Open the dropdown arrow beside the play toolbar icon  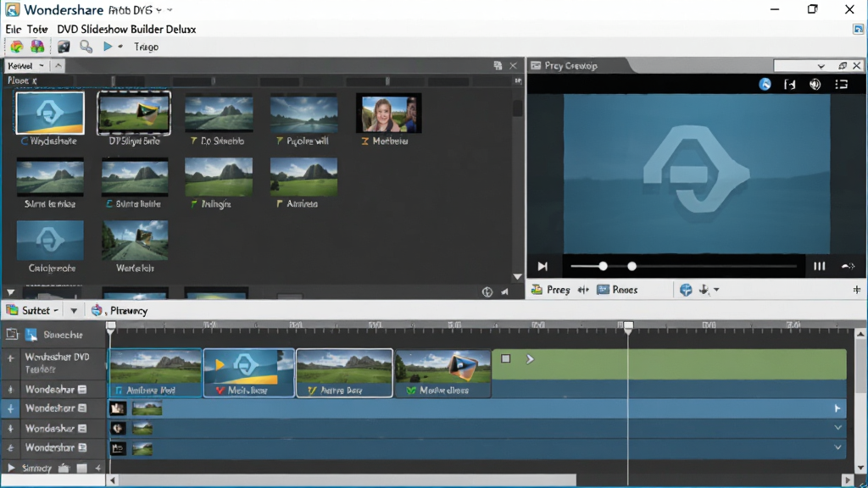(x=120, y=47)
